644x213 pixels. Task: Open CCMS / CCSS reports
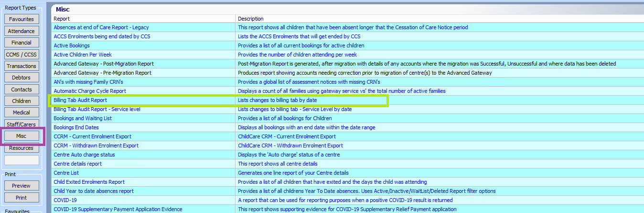click(x=21, y=55)
